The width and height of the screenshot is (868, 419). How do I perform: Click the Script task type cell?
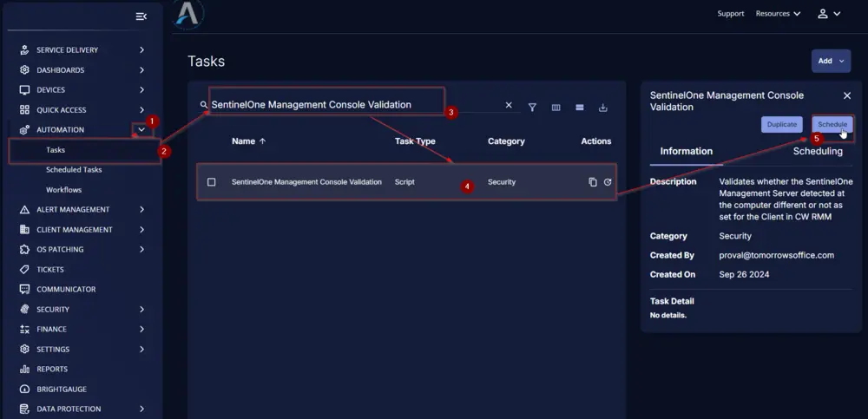pos(404,181)
